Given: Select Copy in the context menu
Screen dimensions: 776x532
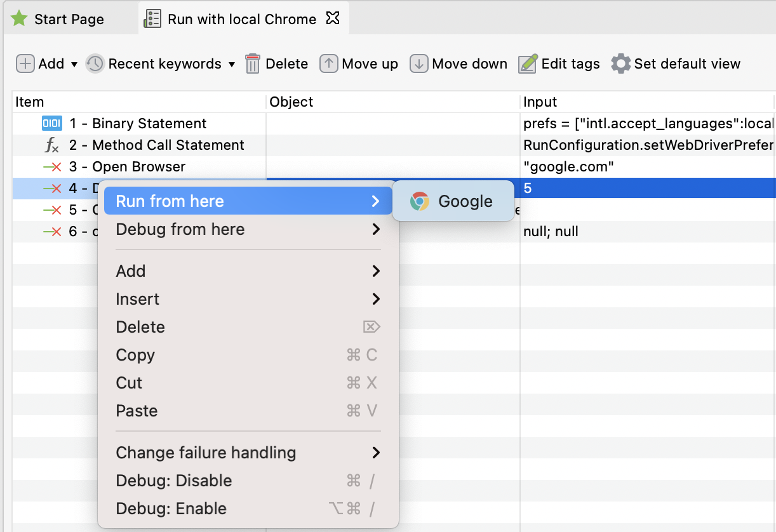Looking at the screenshot, I should (135, 355).
